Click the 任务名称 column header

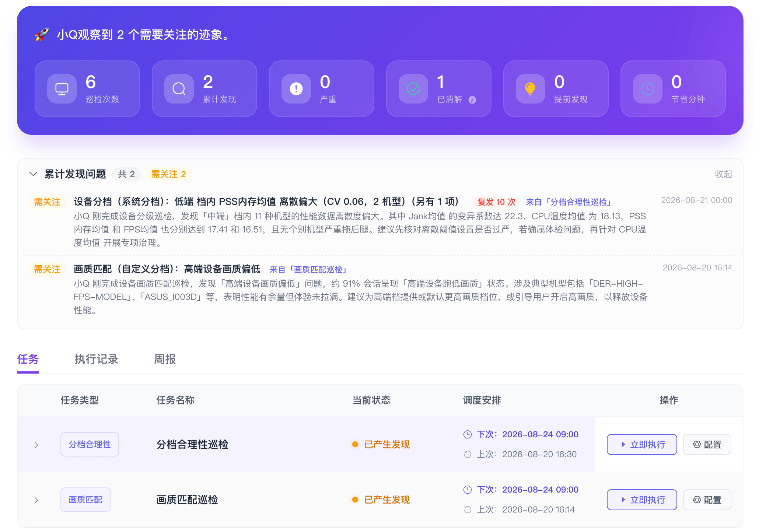[175, 400]
